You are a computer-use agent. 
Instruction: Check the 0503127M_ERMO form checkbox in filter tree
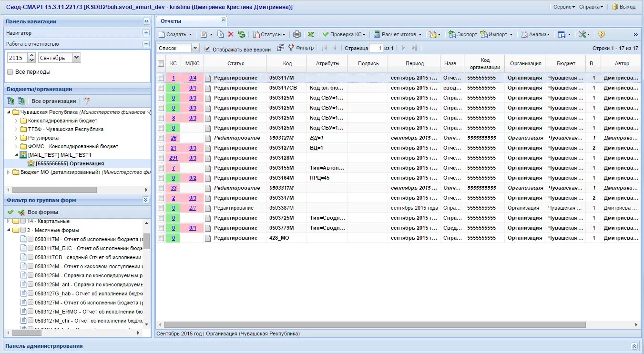[x=31, y=312]
